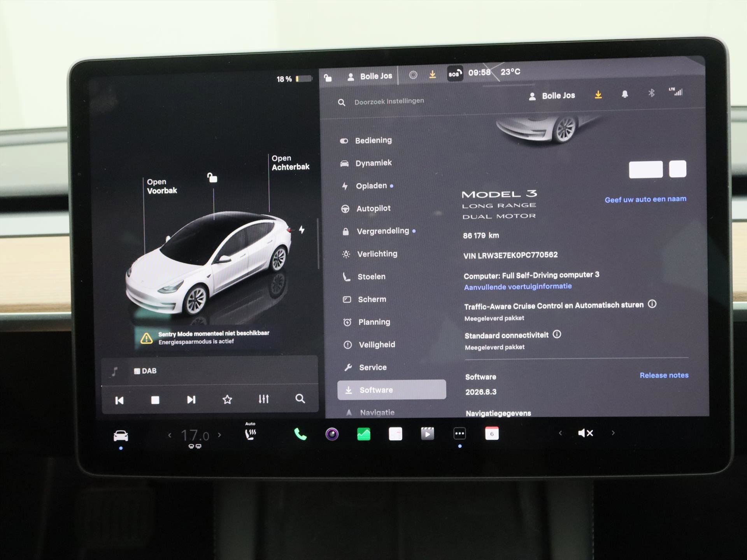747x560 pixels.
Task: Tap the green phone app icon
Action: (x=300, y=434)
